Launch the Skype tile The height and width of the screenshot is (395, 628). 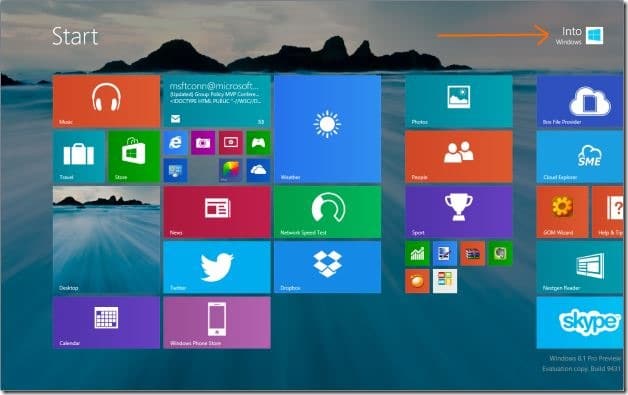point(580,322)
